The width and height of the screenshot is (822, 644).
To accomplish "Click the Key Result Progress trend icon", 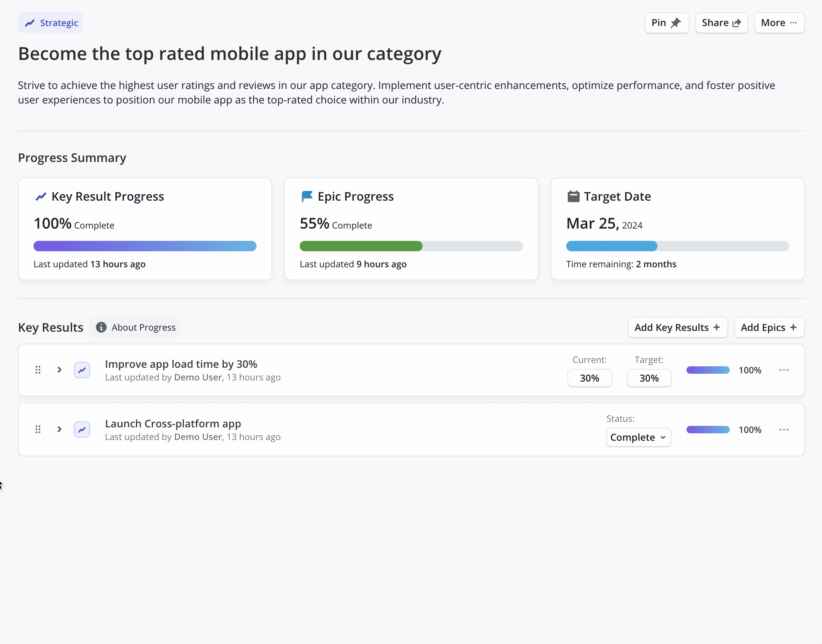I will pos(41,197).
